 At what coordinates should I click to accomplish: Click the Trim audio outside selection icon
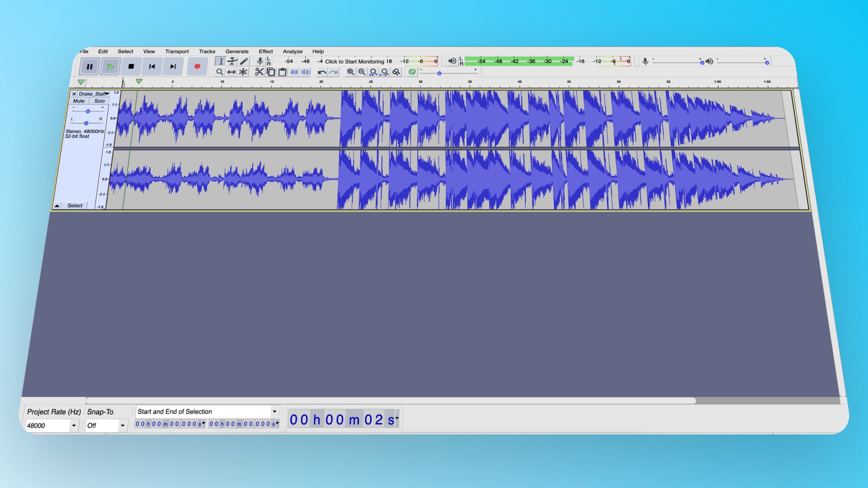294,72
